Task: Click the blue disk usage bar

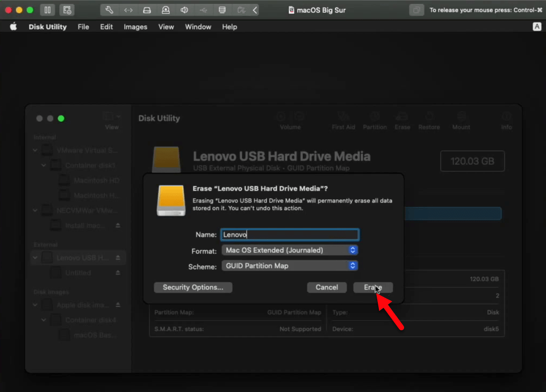Action: tap(452, 213)
